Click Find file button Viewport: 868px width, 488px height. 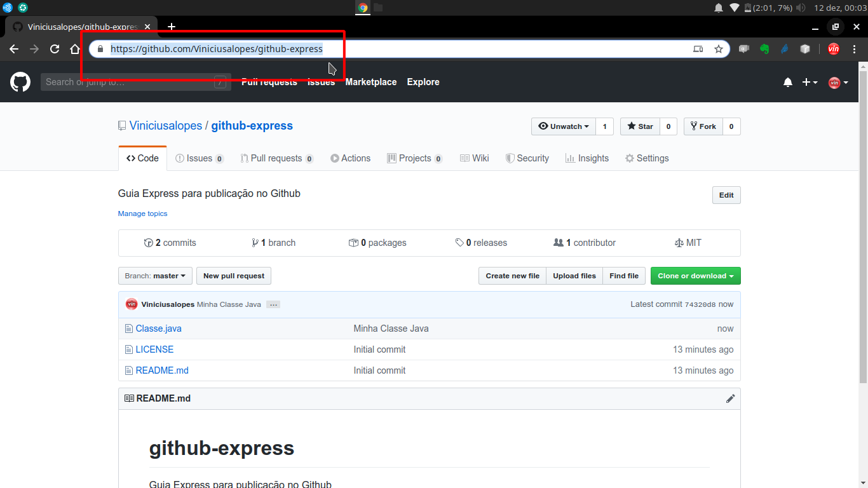tap(624, 276)
